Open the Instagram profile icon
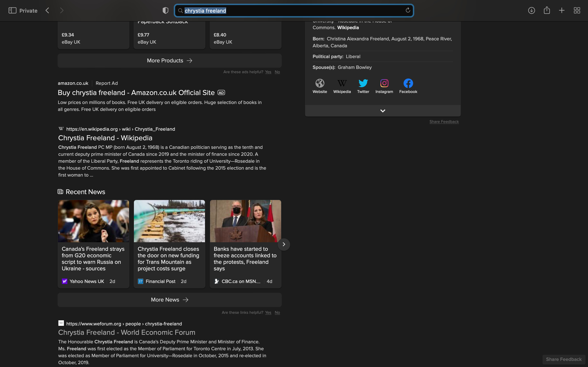Screen dimensions: 588x367 [x=384, y=84]
